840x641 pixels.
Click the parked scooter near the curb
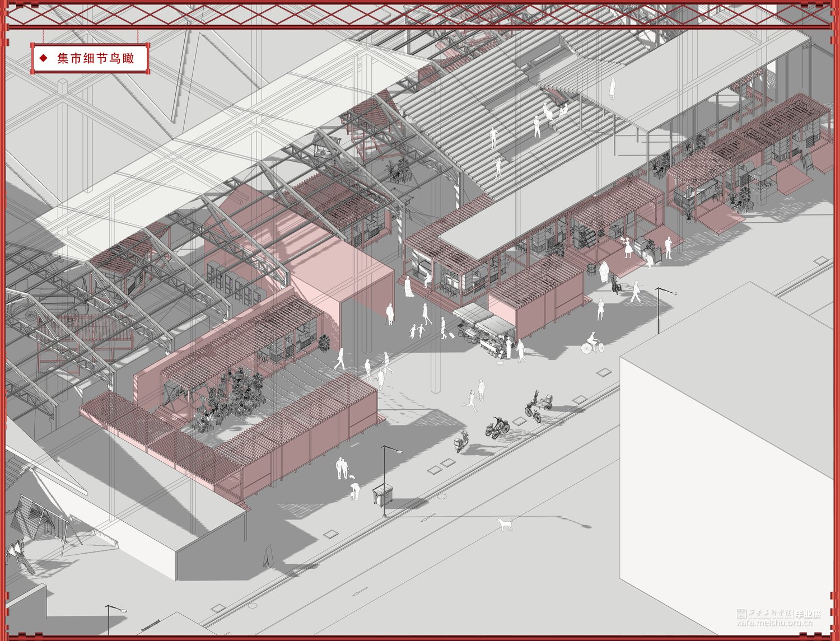click(x=461, y=442)
